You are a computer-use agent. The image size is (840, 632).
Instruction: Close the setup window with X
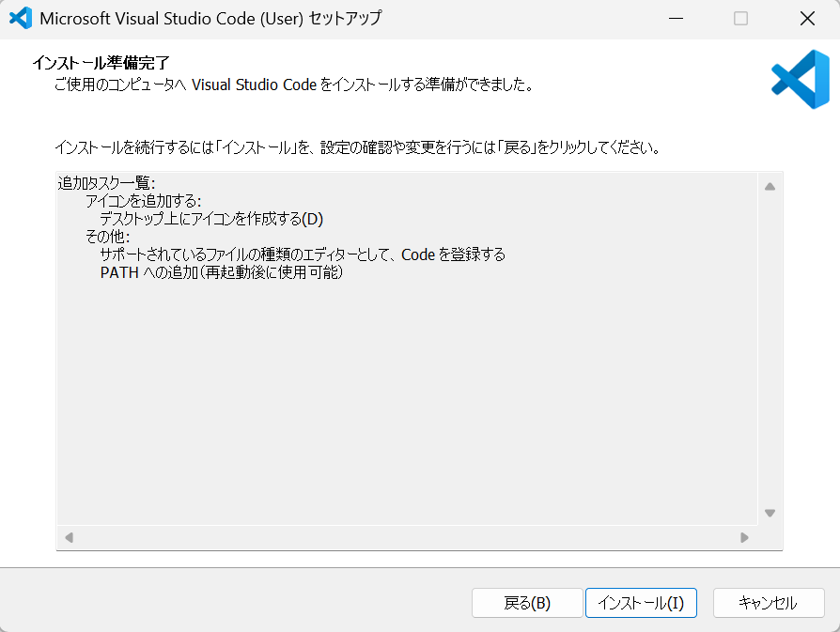[x=806, y=19]
